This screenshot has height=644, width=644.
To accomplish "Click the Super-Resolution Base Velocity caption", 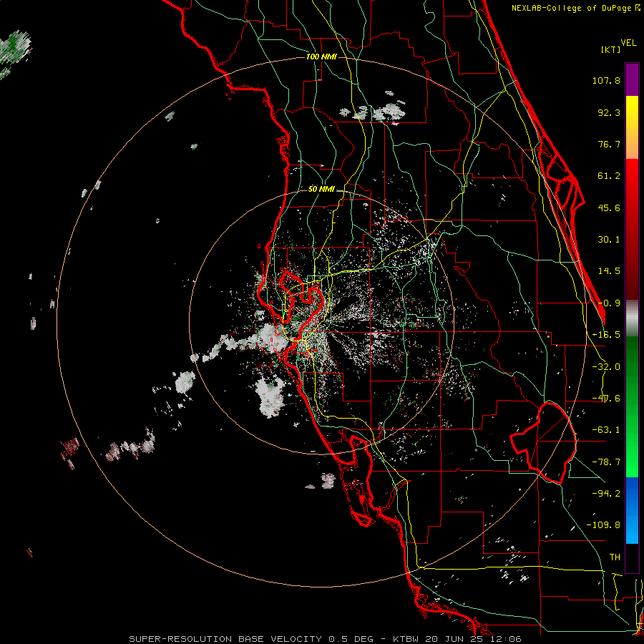I will click(x=326, y=639).
